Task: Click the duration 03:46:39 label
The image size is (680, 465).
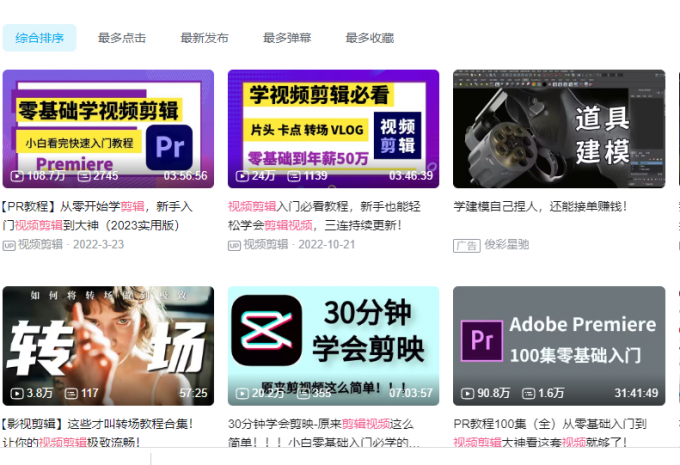Action: [x=411, y=176]
